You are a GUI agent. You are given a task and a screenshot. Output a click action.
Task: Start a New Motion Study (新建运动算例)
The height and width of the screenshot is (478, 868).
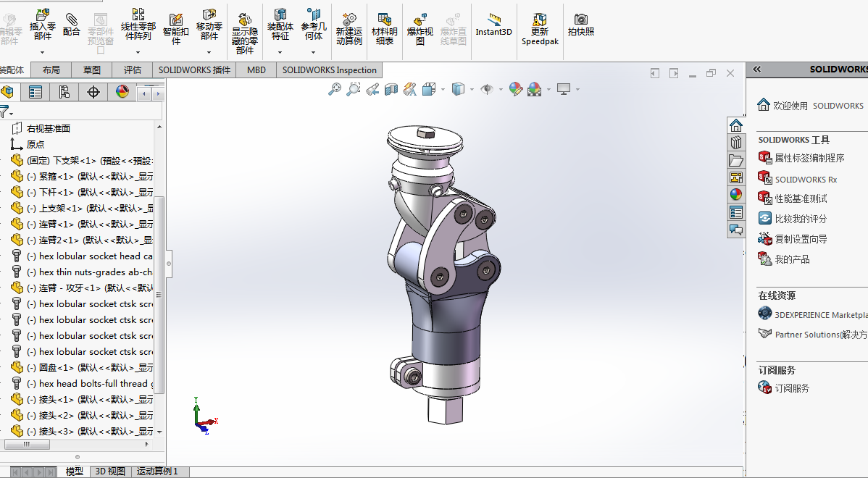coord(349,29)
